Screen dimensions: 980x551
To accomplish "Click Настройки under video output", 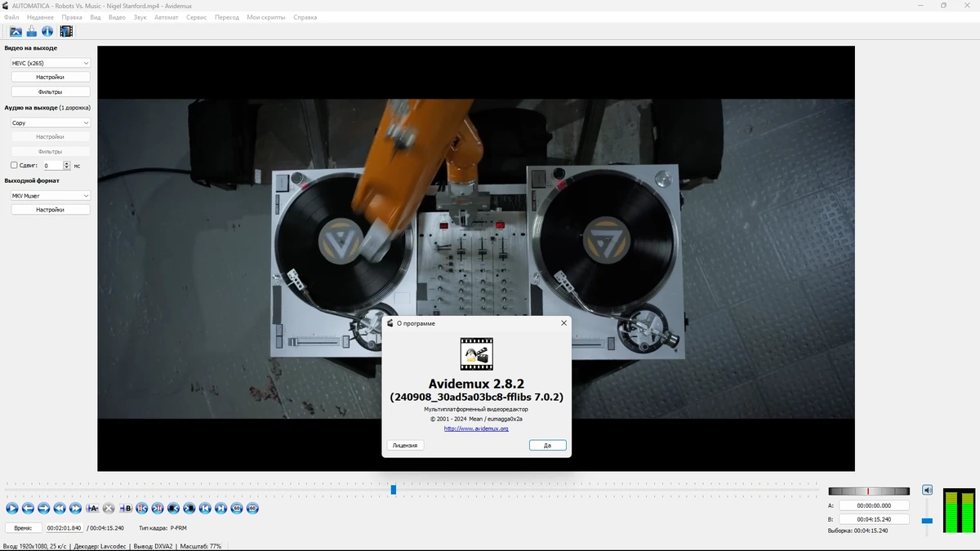I will point(51,77).
